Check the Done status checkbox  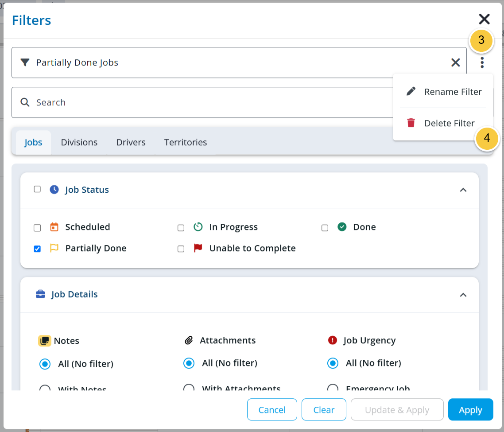(x=325, y=228)
